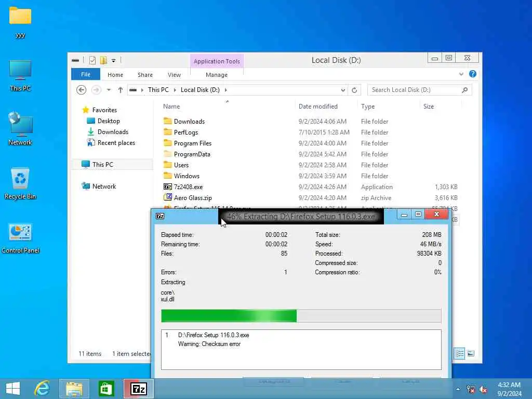Click the Windows Start button
The width and height of the screenshot is (532, 399).
click(x=13, y=389)
